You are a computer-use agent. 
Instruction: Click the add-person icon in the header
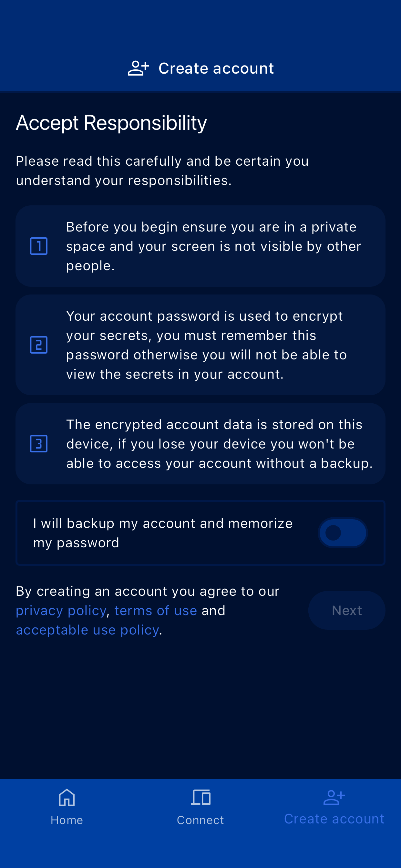(x=138, y=68)
